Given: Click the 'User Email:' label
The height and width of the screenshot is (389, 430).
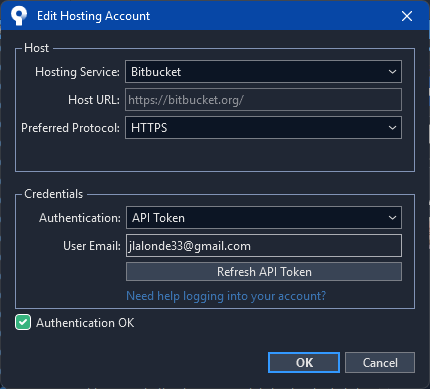Looking at the screenshot, I should point(92,246).
